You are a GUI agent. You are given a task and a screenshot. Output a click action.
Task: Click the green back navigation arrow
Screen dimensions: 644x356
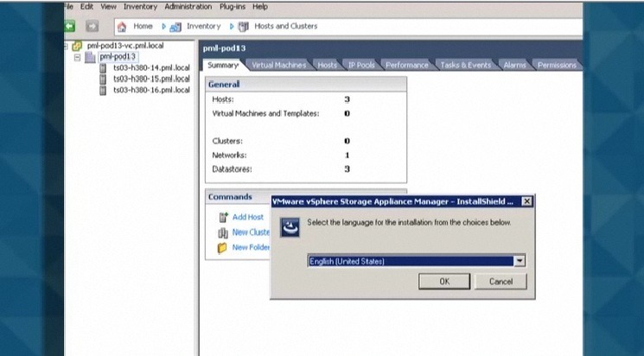click(x=69, y=26)
